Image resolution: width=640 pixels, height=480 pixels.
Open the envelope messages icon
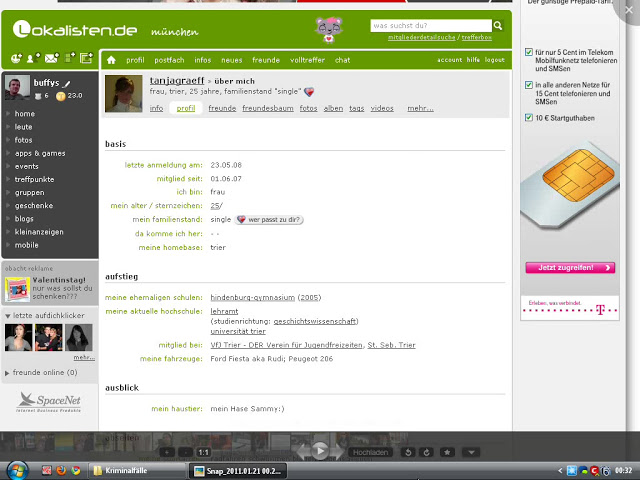click(52, 60)
